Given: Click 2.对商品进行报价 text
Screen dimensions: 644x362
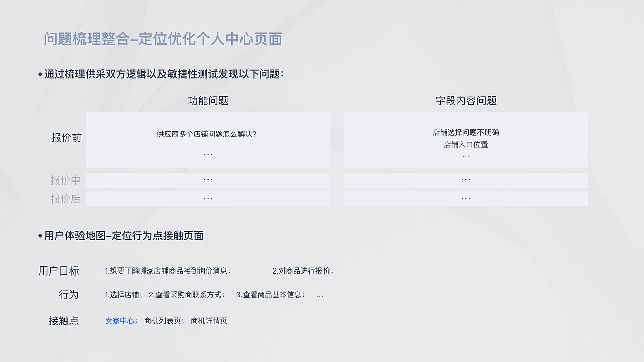Looking at the screenshot, I should coord(302,271).
